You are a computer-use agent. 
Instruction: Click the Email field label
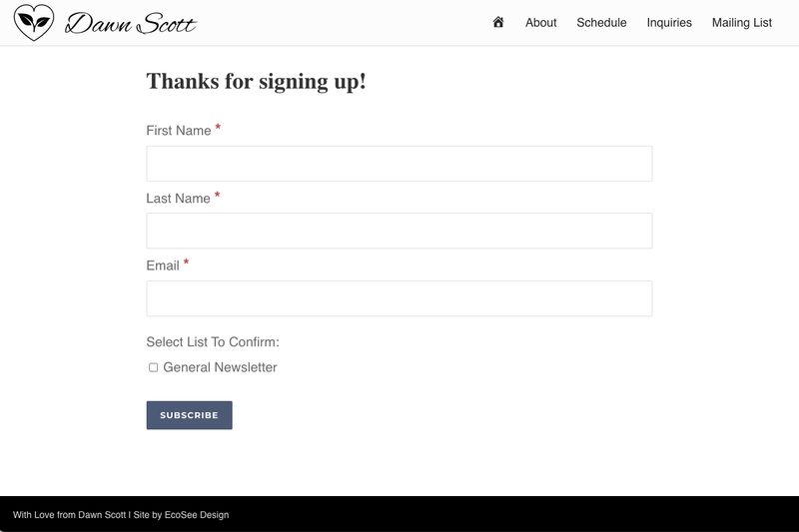tap(163, 266)
